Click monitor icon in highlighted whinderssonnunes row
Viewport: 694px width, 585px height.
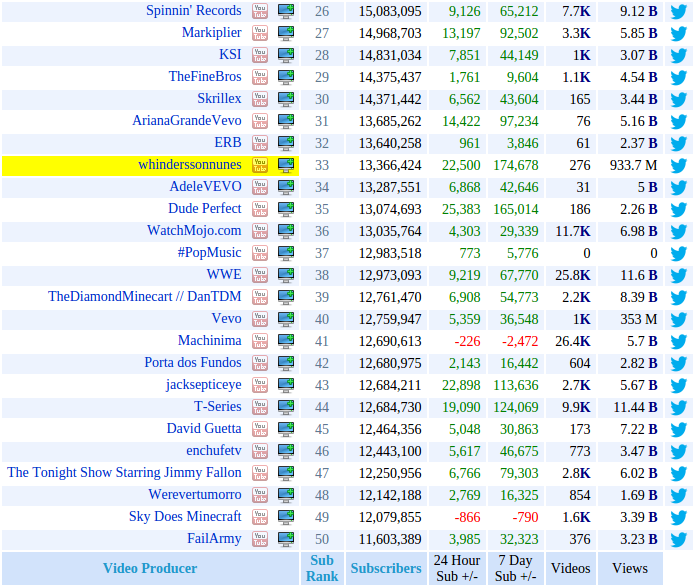click(x=286, y=165)
